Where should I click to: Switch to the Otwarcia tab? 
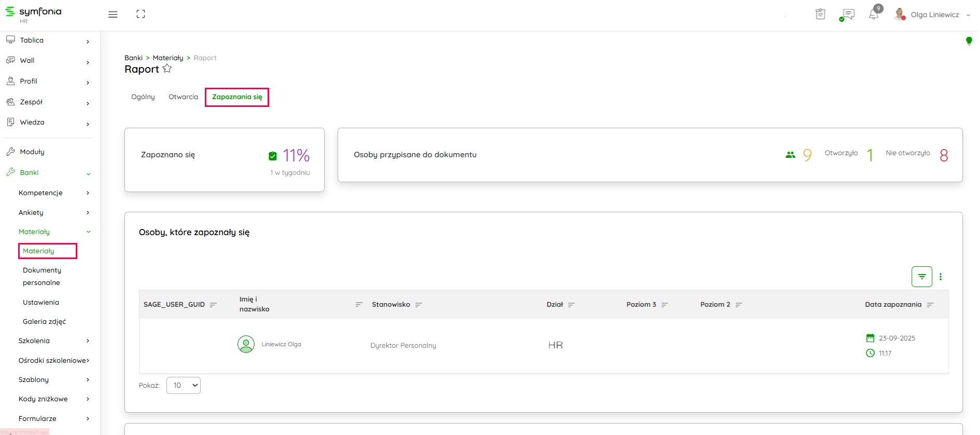[x=183, y=97]
